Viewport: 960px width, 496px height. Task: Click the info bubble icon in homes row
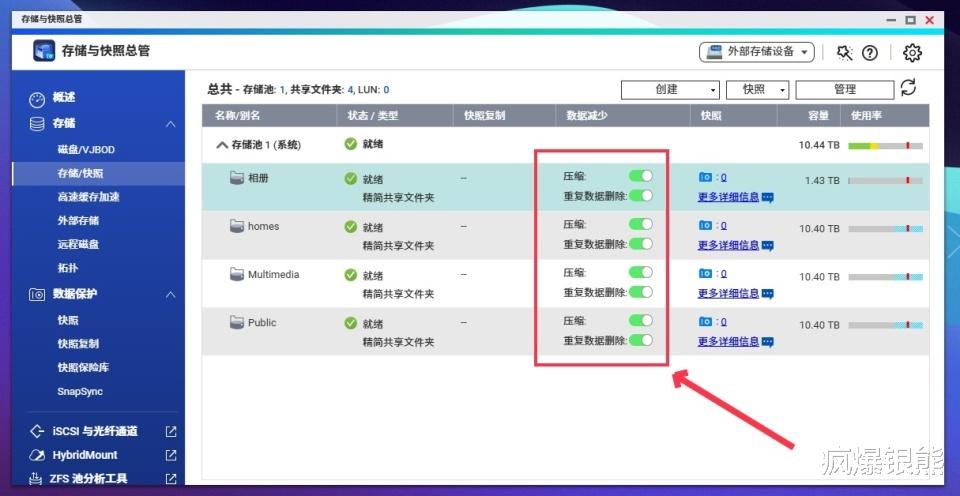[768, 246]
